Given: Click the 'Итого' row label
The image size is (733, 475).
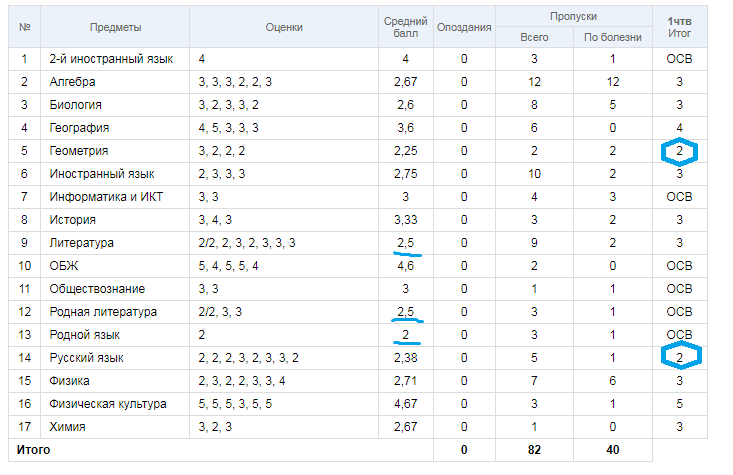Looking at the screenshot, I should click(33, 450).
